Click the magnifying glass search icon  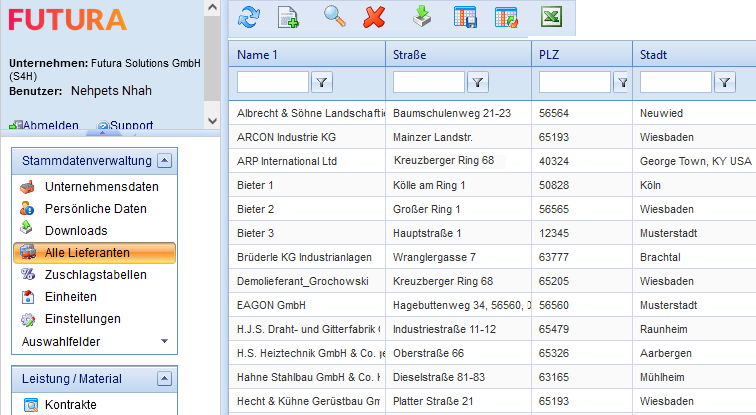click(334, 16)
